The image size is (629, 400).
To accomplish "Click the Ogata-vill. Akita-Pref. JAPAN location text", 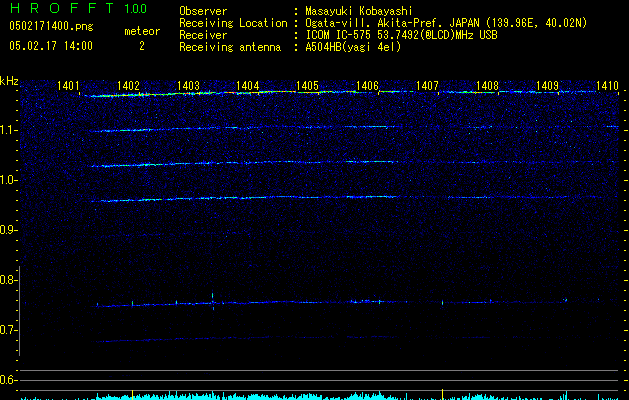I will tap(446, 23).
